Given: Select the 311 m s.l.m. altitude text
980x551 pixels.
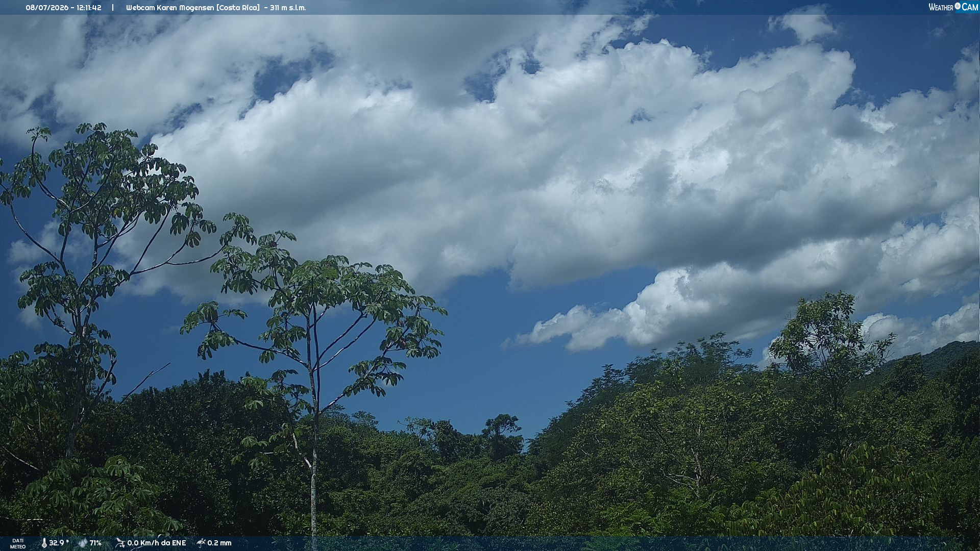Looking at the screenshot, I should click(288, 8).
